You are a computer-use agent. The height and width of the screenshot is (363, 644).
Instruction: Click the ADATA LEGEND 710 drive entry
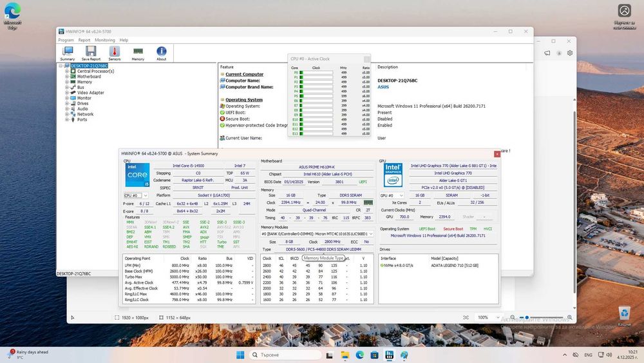pyautogui.click(x=455, y=266)
